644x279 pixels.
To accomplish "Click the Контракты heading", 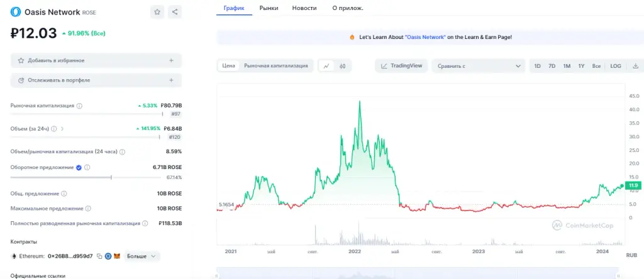I will click(24, 242).
